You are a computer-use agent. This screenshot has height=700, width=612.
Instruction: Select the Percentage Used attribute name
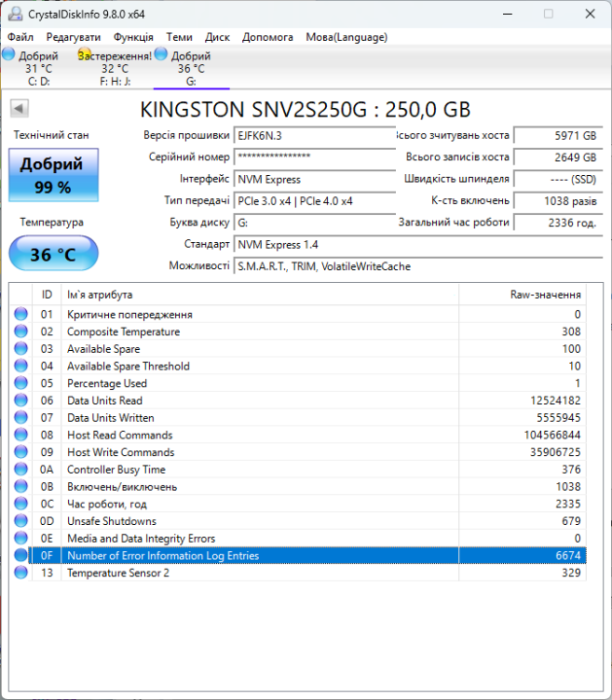tap(107, 383)
